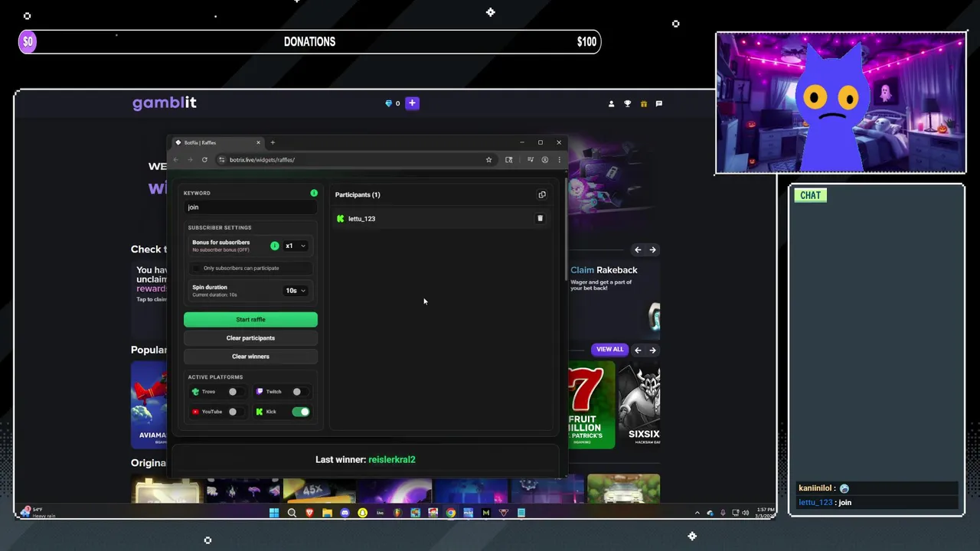Click info icon next to KEYWORD

(314, 193)
